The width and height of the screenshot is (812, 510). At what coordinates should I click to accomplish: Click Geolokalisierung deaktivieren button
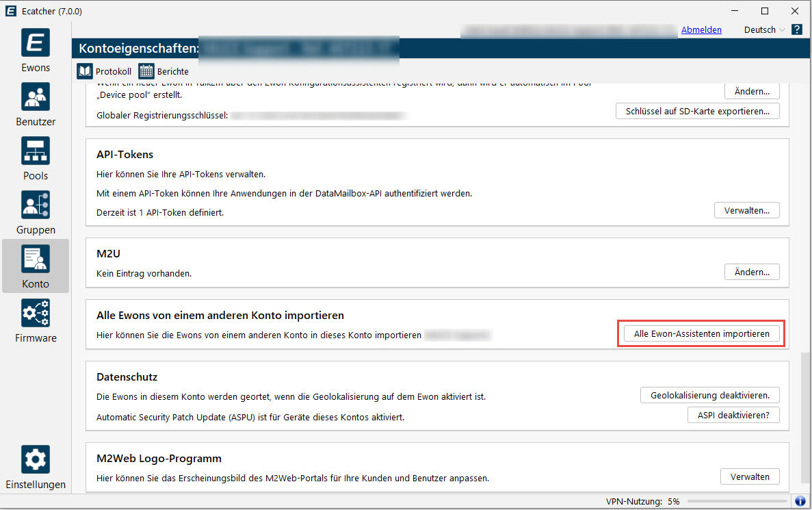pos(709,395)
